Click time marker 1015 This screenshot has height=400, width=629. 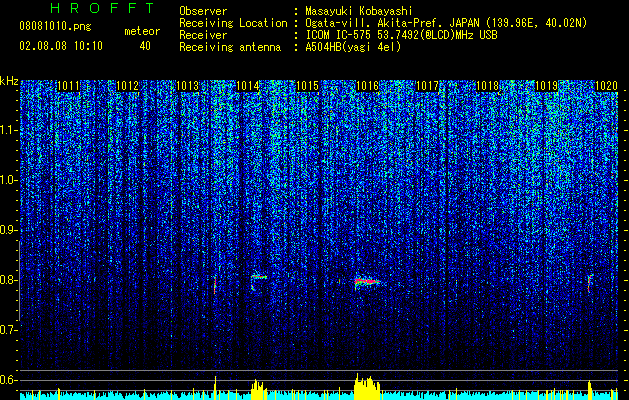[x=307, y=86]
